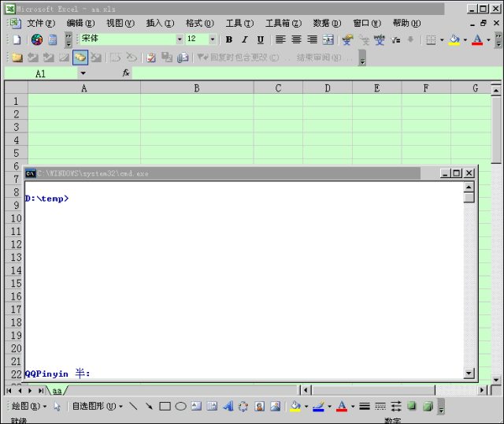Click the Previous Comment icon
Viewport: 504px width, 424px height.
[x=33, y=58]
